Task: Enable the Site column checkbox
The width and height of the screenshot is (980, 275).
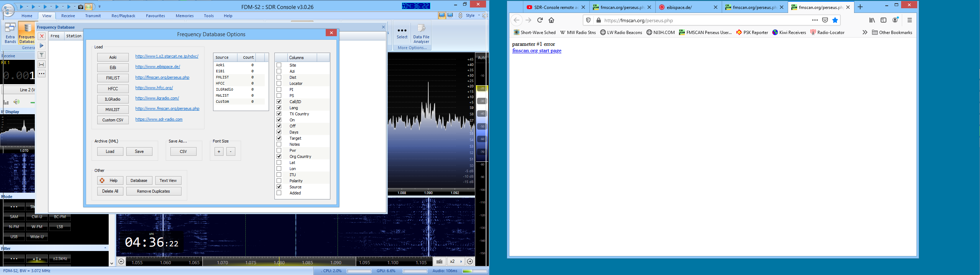Action: [279, 65]
